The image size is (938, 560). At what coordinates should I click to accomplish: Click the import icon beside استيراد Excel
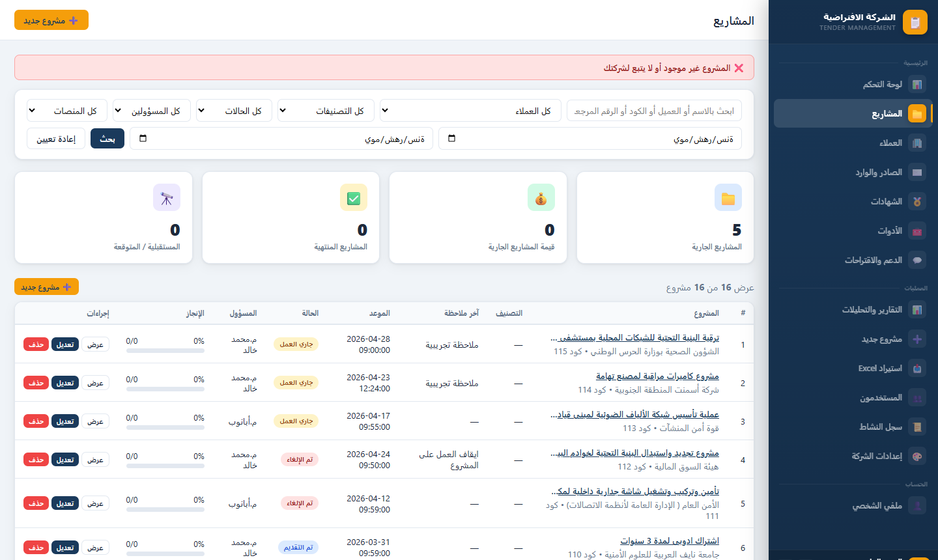[917, 369]
